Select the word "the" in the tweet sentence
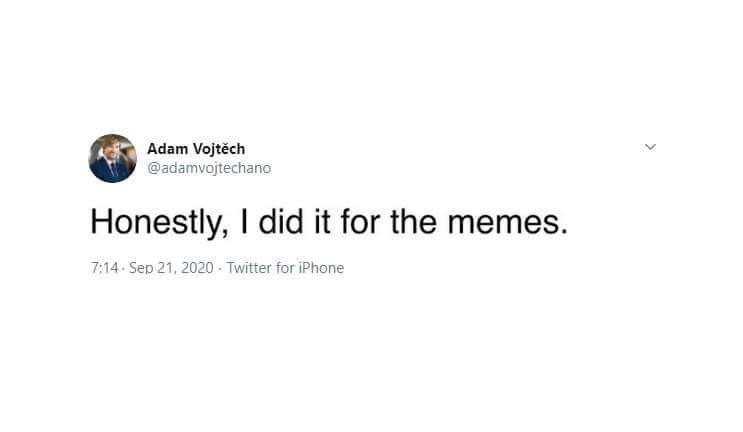The height and width of the screenshot is (432, 743). pos(413,221)
